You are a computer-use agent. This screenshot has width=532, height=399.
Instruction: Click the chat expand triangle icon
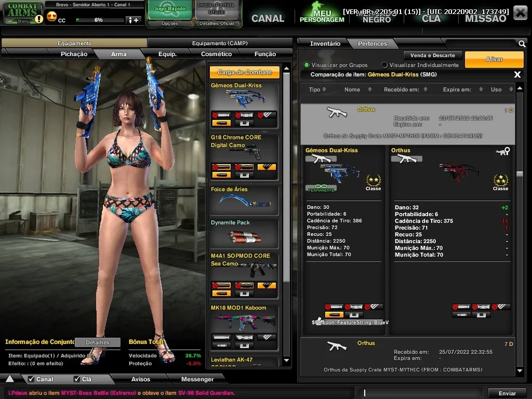(x=9, y=379)
